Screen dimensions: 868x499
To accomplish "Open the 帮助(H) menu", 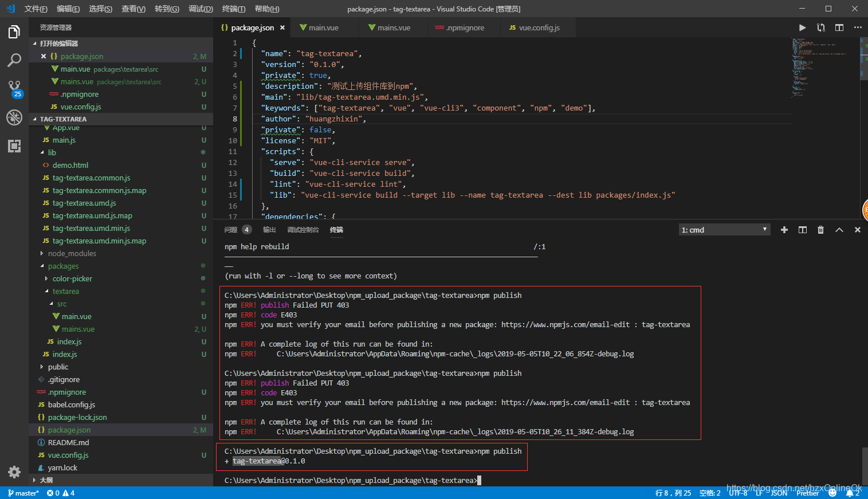I will (267, 9).
